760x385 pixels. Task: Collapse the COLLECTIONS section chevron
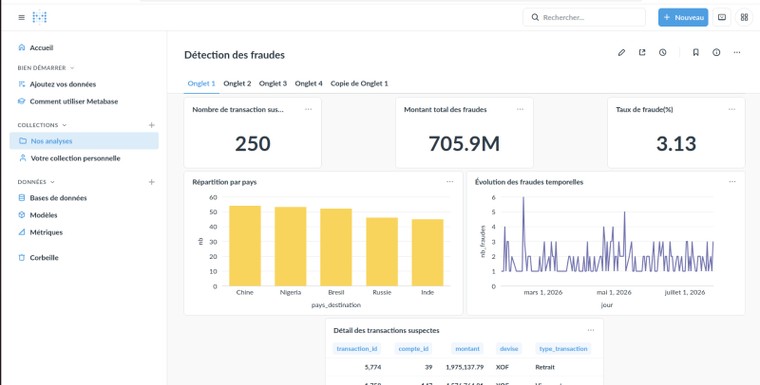point(64,125)
